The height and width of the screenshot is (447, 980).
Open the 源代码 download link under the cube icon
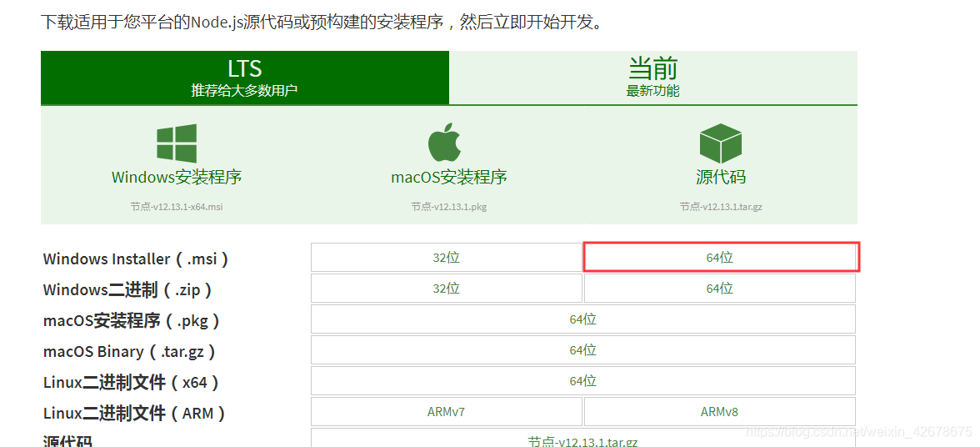coord(721,177)
